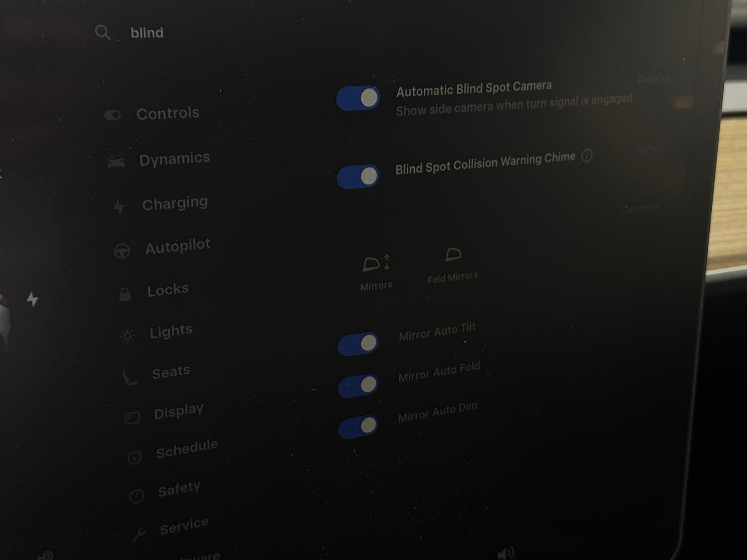Open the Charging menu section
747x560 pixels.
(175, 203)
